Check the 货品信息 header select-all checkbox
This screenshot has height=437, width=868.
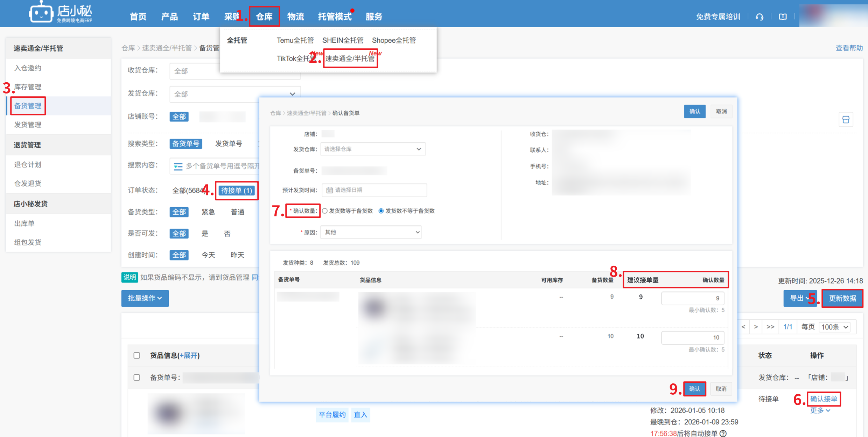click(x=137, y=355)
